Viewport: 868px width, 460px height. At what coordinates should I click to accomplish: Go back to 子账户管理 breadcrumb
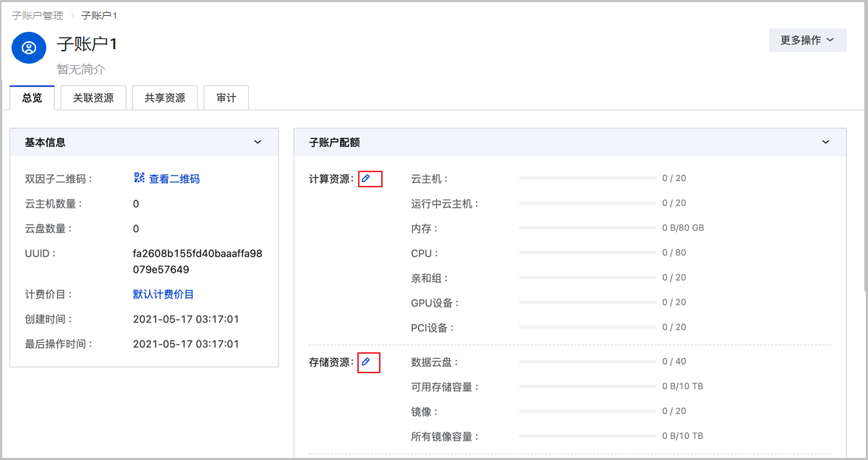coord(38,15)
